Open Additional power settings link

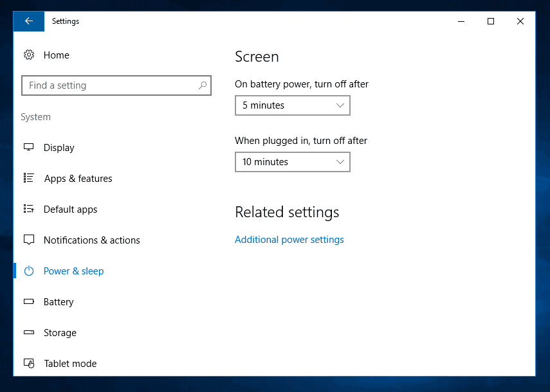coord(289,240)
